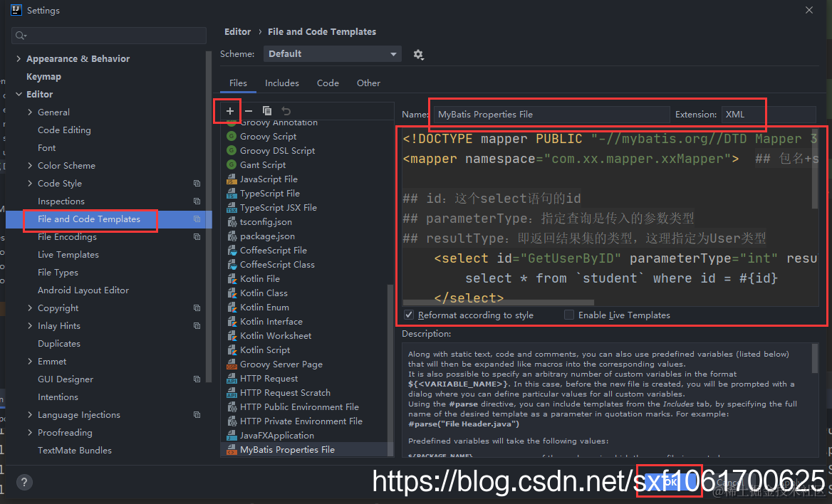Click the CoffeeScript File icon

pyautogui.click(x=232, y=251)
